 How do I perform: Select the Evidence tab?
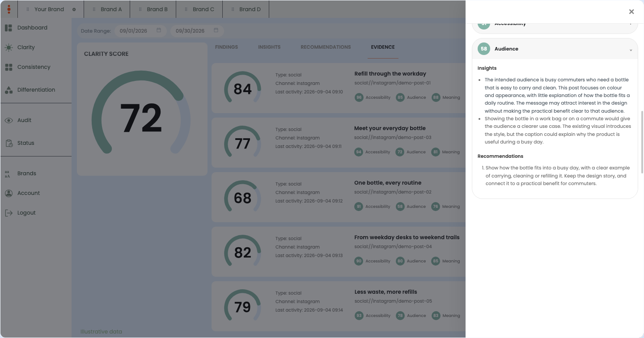coord(383,47)
